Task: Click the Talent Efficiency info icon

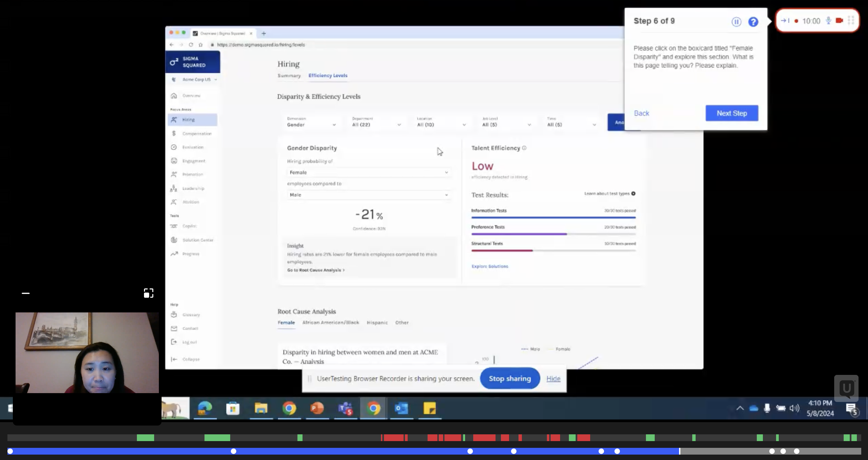Action: [524, 148]
